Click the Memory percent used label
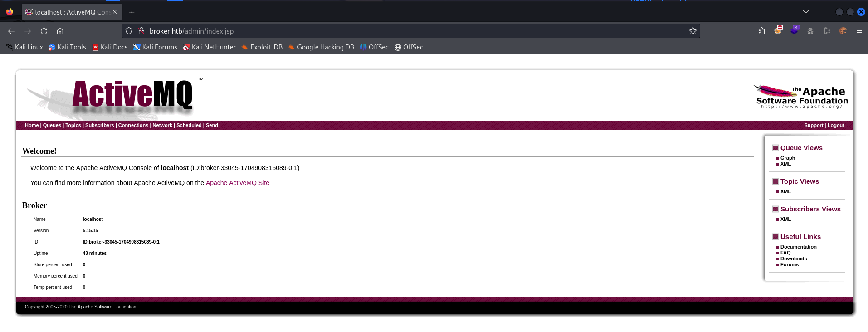 55,276
